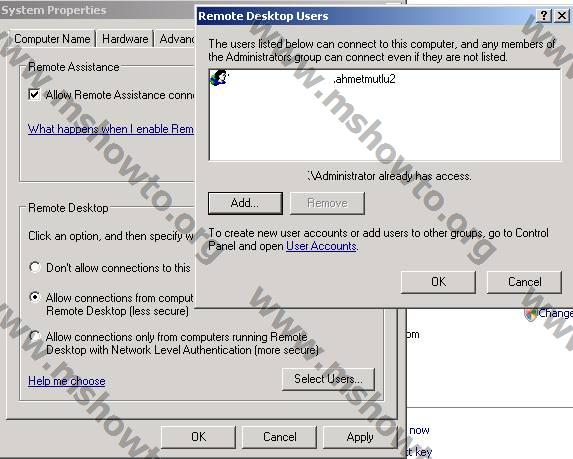The image size is (573, 459).
Task: Open the User Accounts link
Action: (321, 246)
